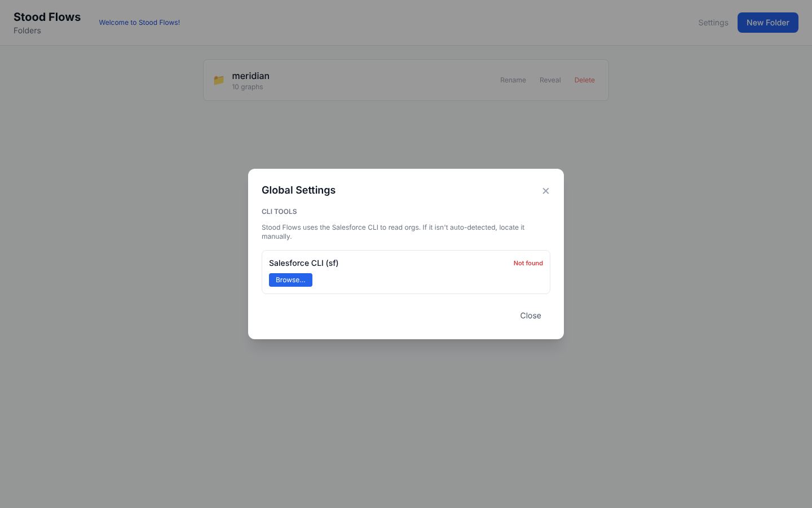This screenshot has height=508, width=812.
Task: Click Browse to locate Salesforce CLI
Action: click(290, 280)
